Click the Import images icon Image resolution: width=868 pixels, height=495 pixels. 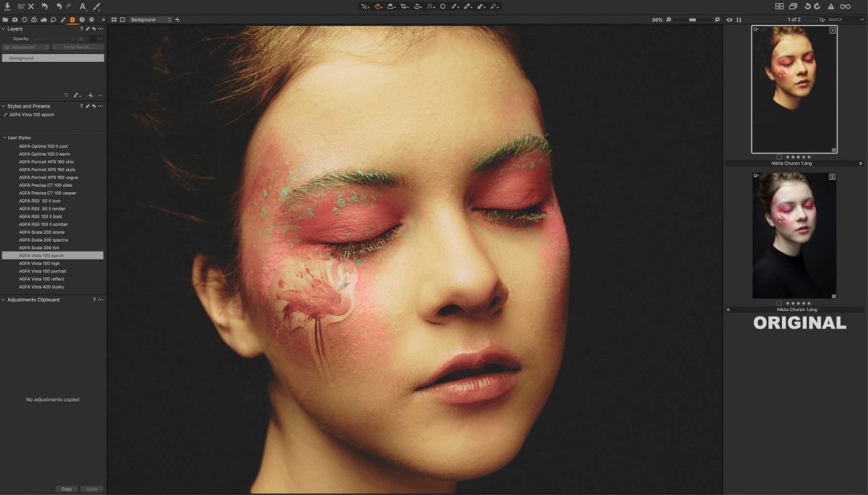pyautogui.click(x=7, y=6)
